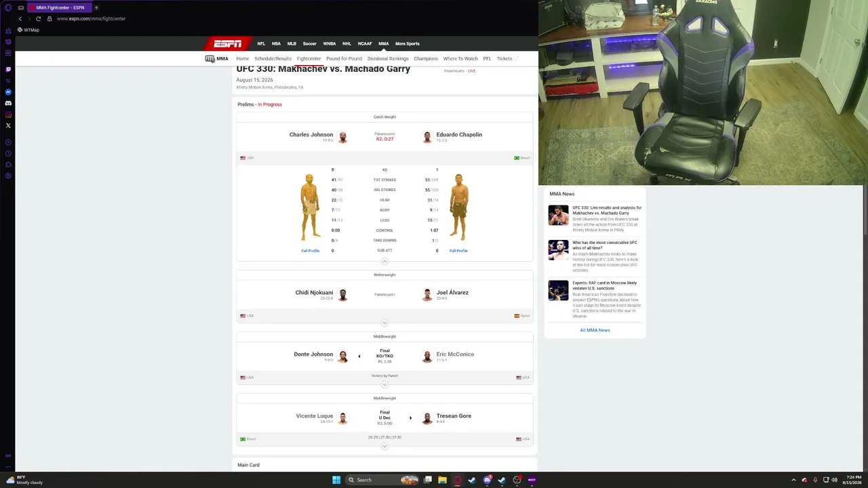Click the Joel Álvarez fighter name

[452, 293]
